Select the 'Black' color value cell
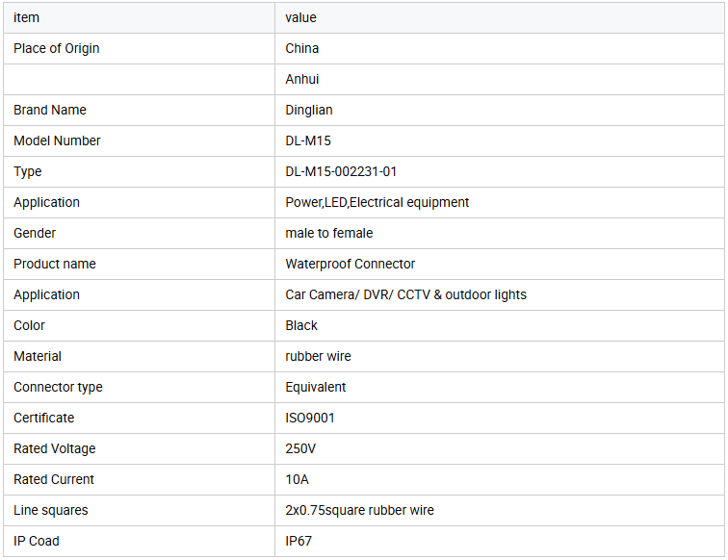The height and width of the screenshot is (560, 728). coord(301,325)
